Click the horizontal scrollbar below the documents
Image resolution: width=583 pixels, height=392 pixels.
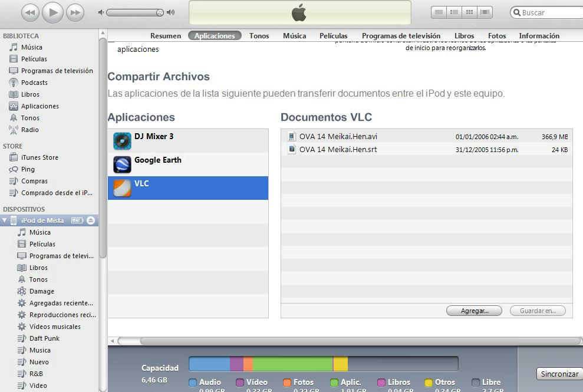point(361,341)
